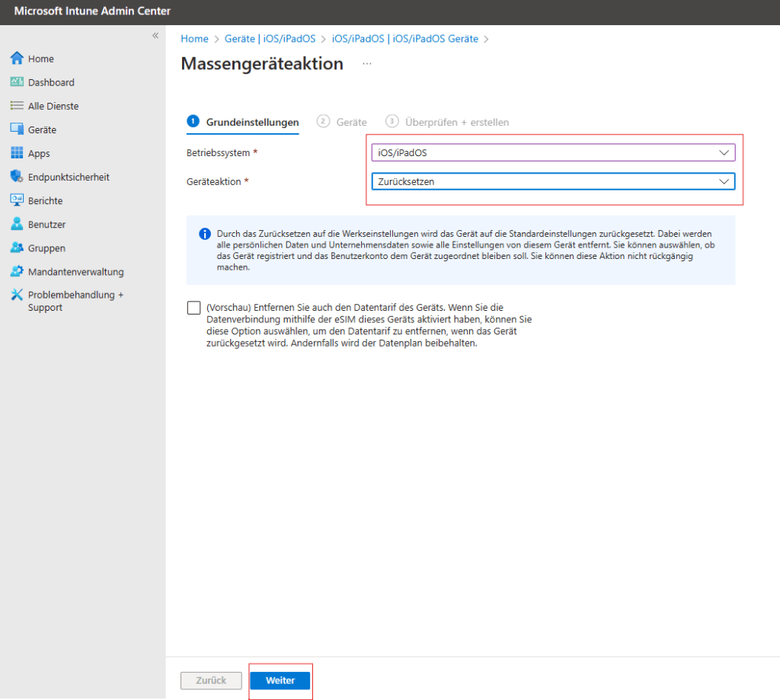Open Alle Dienste in the left navigation
Viewport: 780px width, 700px height.
pos(53,106)
